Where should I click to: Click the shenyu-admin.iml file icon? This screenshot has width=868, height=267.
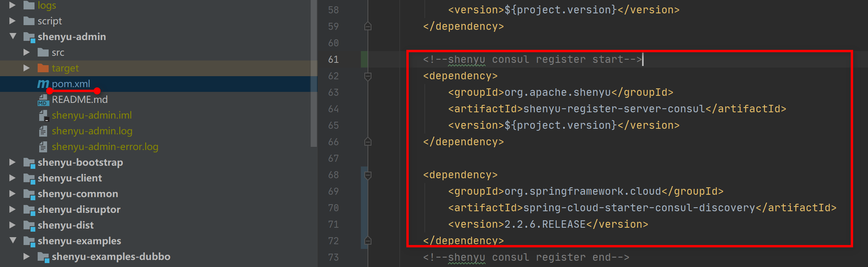(x=43, y=115)
